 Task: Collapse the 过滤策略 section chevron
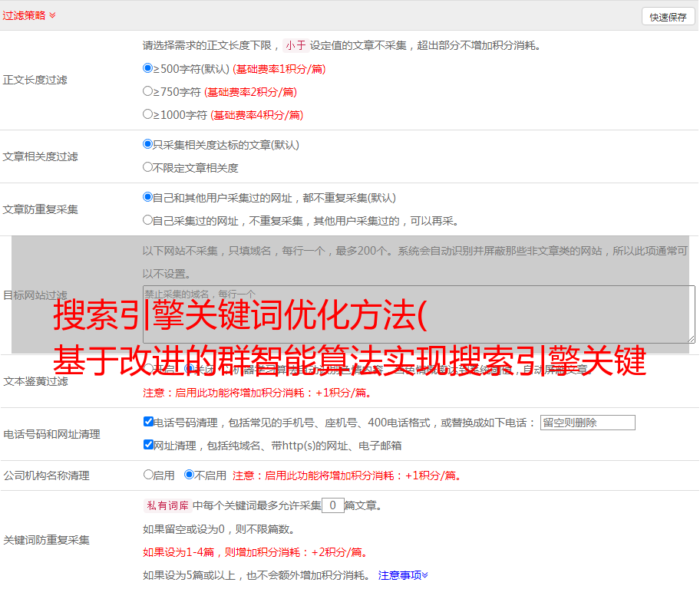tap(52, 15)
